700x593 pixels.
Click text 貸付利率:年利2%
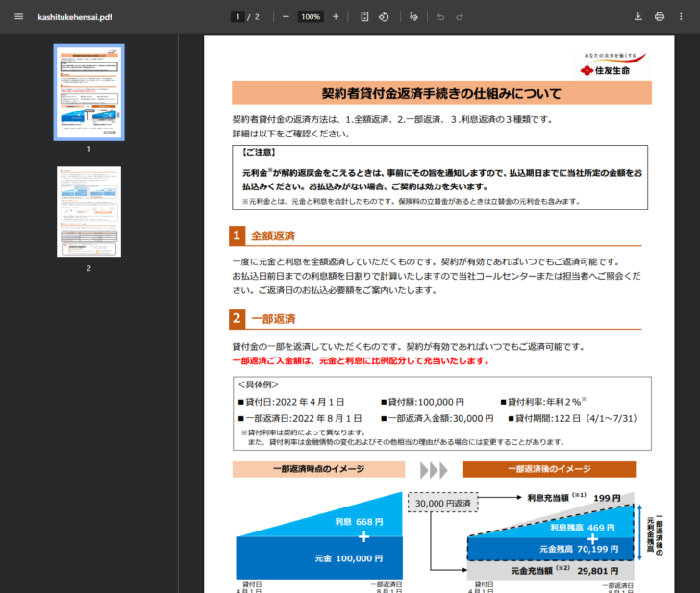point(543,402)
